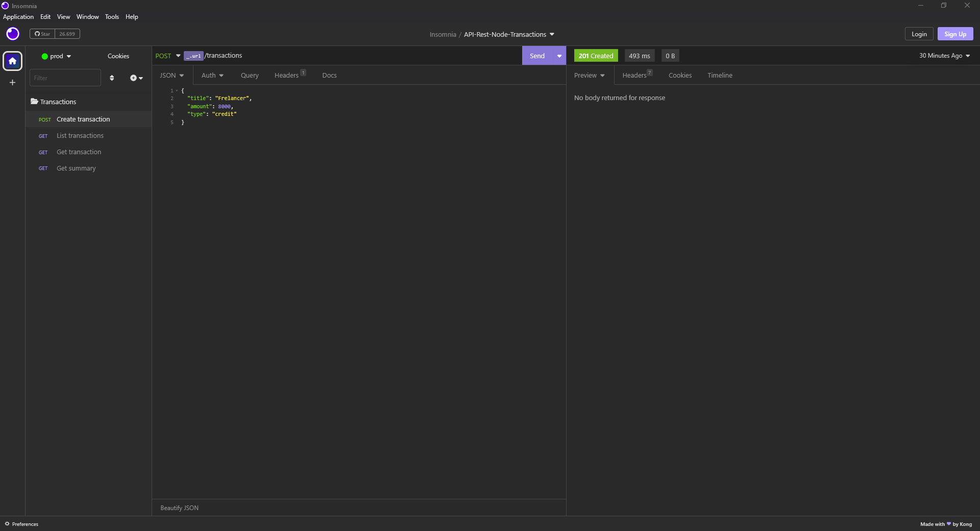Click the 0 B response size

coord(670,56)
